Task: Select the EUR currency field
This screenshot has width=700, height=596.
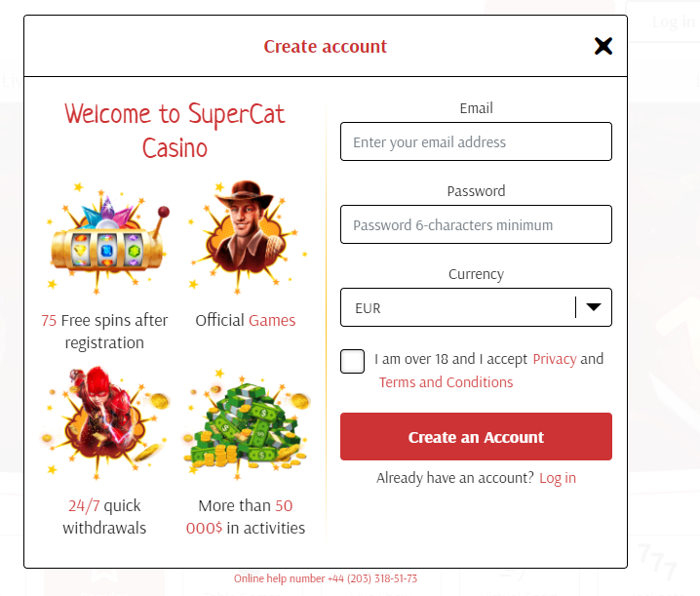Action: click(458, 308)
